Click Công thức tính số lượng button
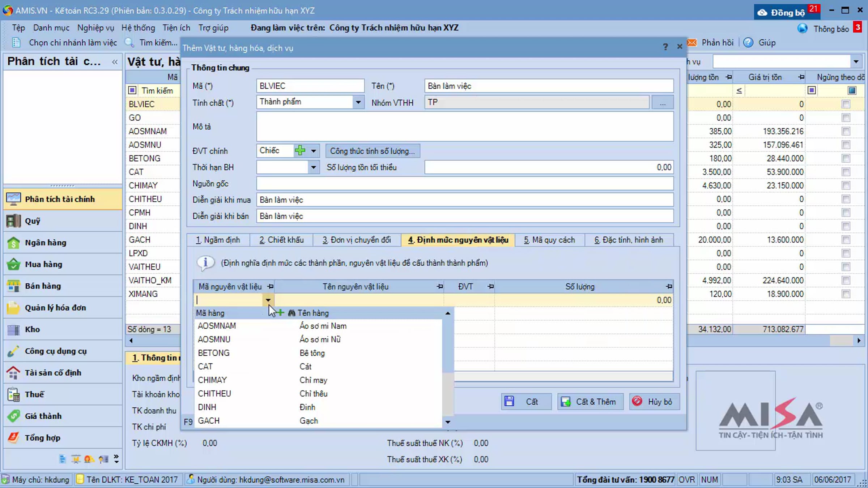The image size is (868, 488). click(373, 151)
